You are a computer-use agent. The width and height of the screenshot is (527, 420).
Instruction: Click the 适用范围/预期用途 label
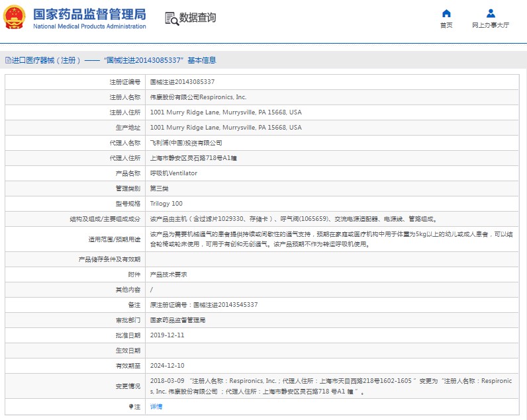(115, 239)
